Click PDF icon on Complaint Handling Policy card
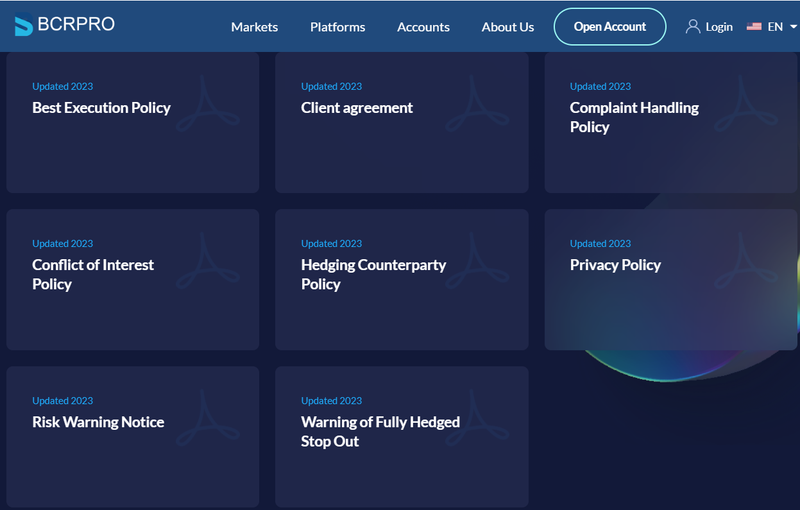800x510 pixels. 746,104
